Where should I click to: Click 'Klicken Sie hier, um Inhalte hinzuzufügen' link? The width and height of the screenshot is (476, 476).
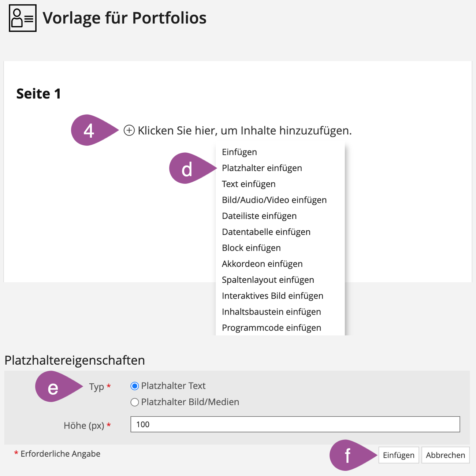click(x=245, y=130)
